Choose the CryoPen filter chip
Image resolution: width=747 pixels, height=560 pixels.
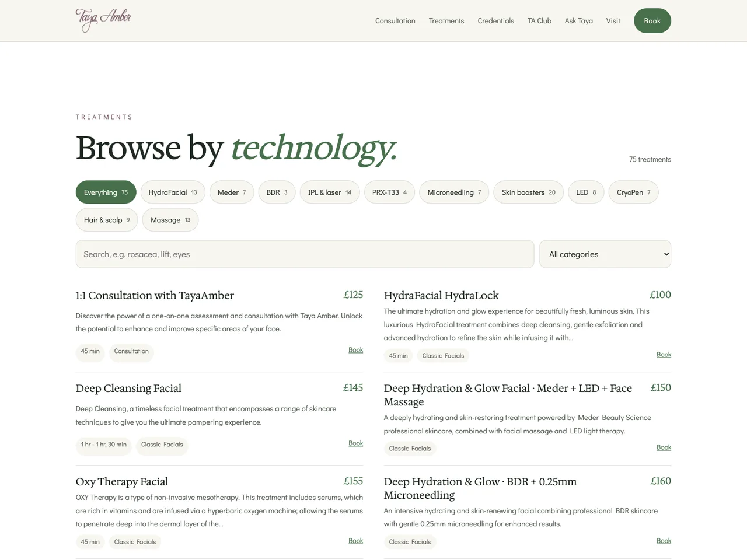click(633, 192)
